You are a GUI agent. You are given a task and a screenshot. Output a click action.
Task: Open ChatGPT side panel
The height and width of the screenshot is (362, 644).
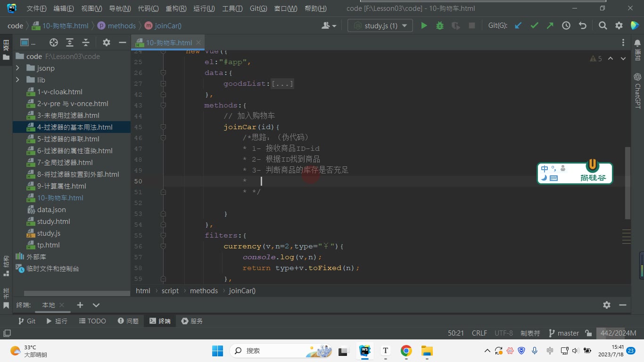[637, 90]
